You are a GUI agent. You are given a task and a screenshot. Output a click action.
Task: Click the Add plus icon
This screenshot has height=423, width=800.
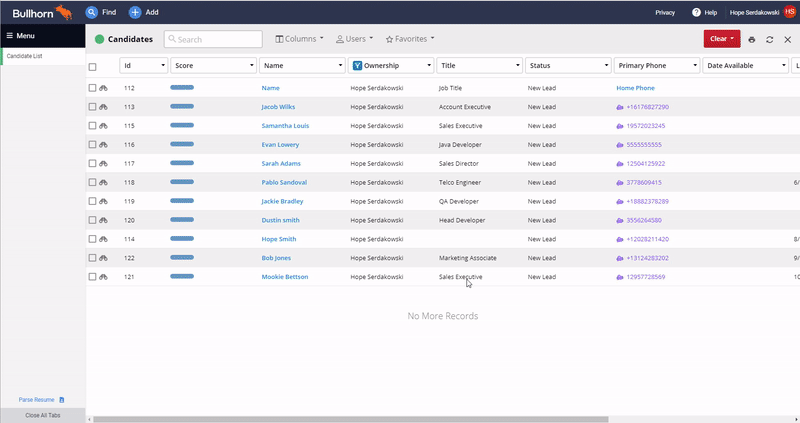[x=135, y=12]
